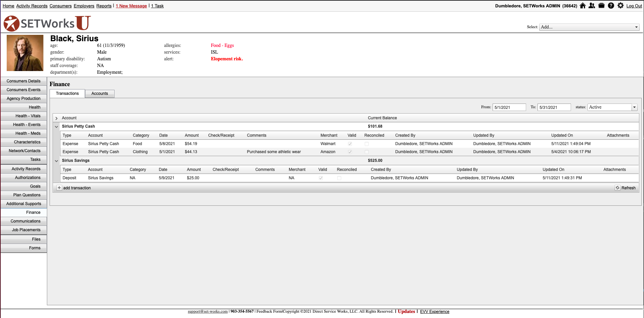Click the SETWorks U logo
Image resolution: width=644 pixels, height=318 pixels.
47,23
